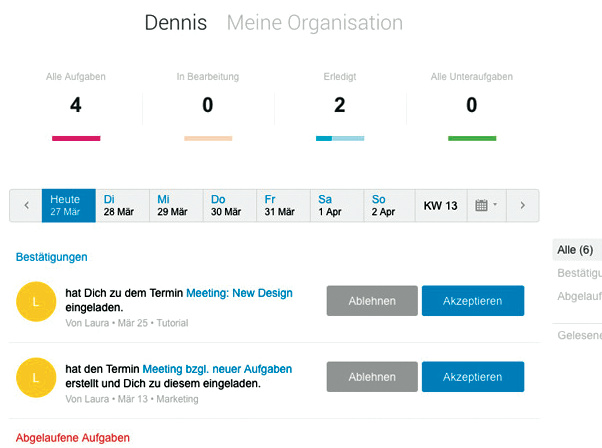This screenshot has height=448, width=602.
Task: Go to previous week arrow
Action: (x=26, y=206)
